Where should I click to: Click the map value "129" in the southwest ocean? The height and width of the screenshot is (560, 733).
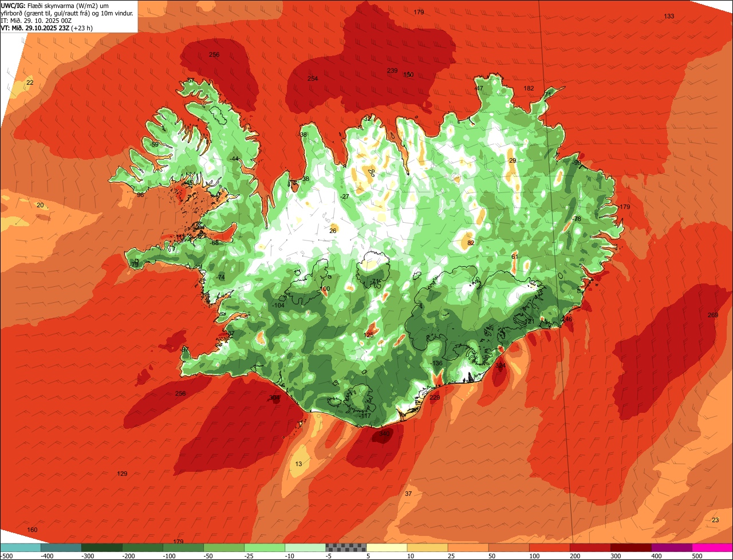point(122,474)
